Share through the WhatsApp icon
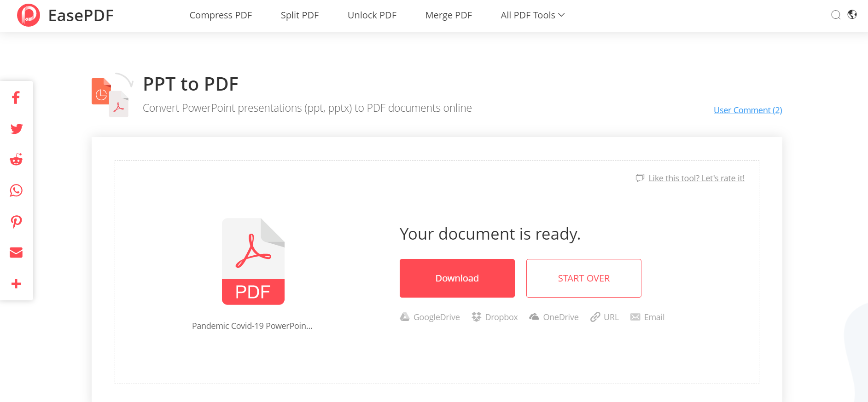Screen dimensions: 868x402 point(16,190)
